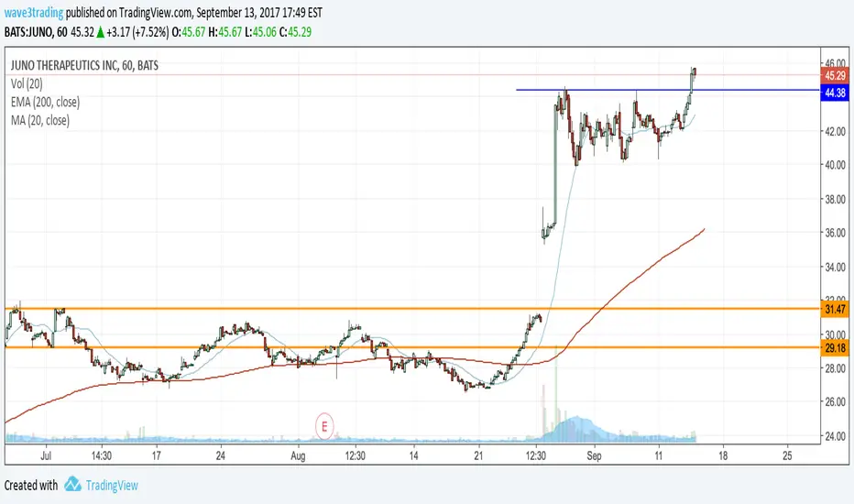Viewport: 854px width, 504px height.
Task: Select the 45.29 current price label
Action: [x=835, y=76]
